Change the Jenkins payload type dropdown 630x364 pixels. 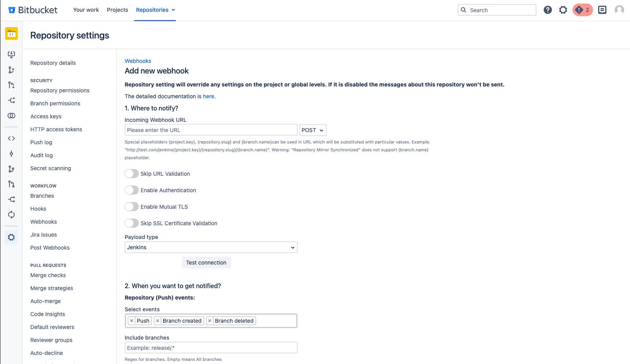pos(211,247)
